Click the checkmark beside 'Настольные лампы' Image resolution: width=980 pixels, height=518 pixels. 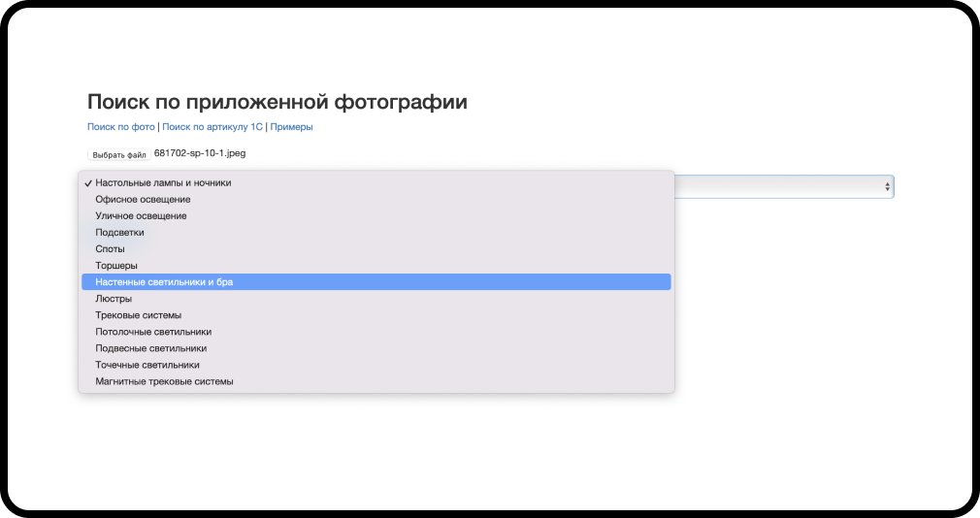88,182
